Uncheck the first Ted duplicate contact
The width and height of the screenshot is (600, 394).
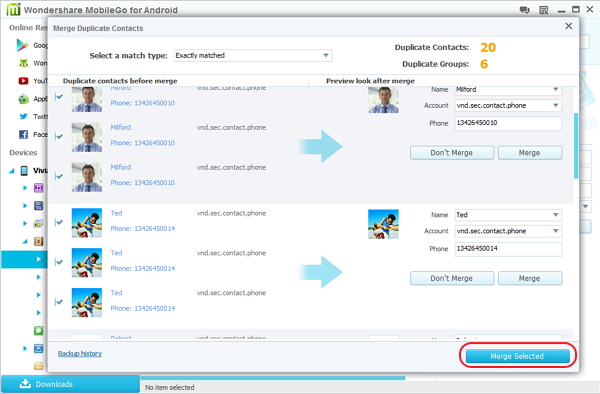(x=59, y=222)
